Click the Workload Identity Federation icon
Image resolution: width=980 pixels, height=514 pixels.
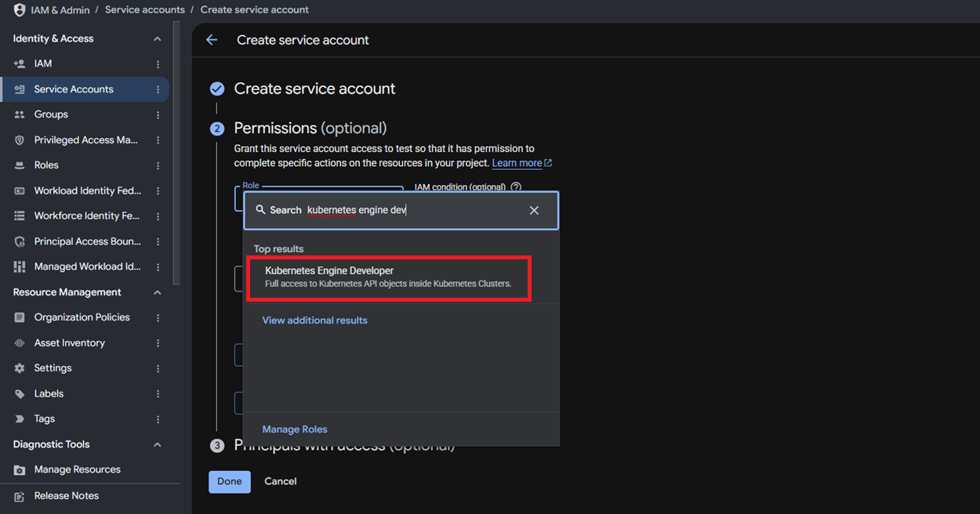pos(20,191)
